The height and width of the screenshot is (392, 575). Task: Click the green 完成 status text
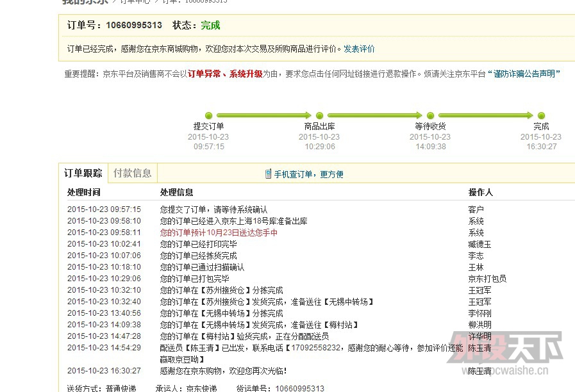tap(210, 26)
